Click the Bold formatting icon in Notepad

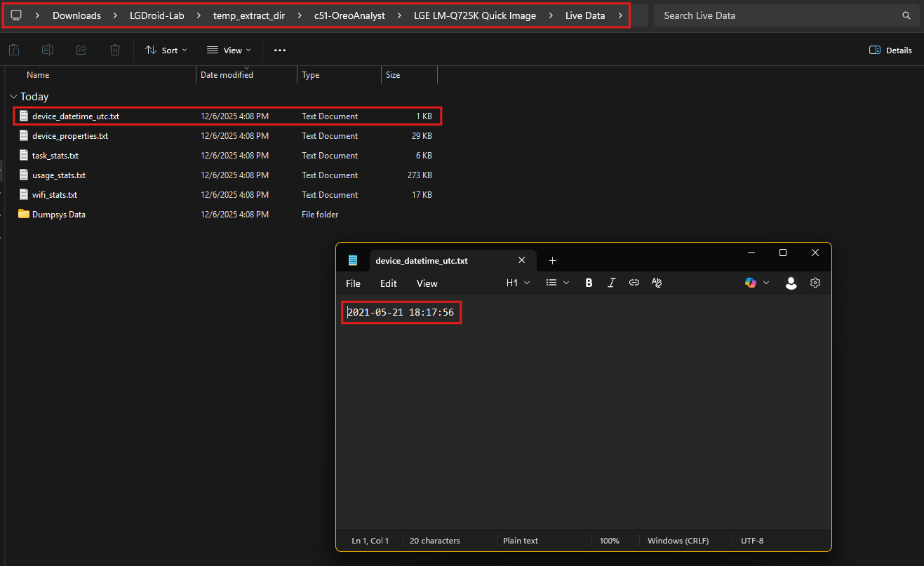click(589, 283)
